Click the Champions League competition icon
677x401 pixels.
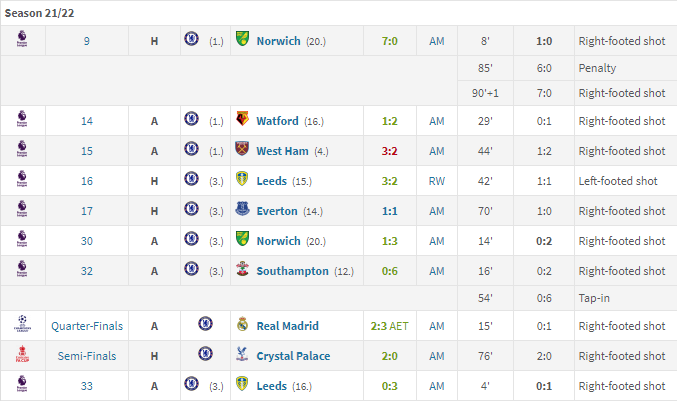tap(22, 324)
